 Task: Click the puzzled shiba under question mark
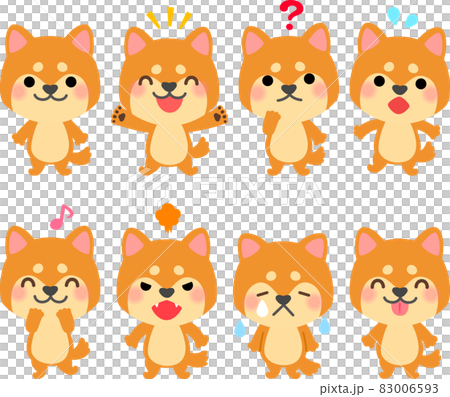click(x=289, y=99)
